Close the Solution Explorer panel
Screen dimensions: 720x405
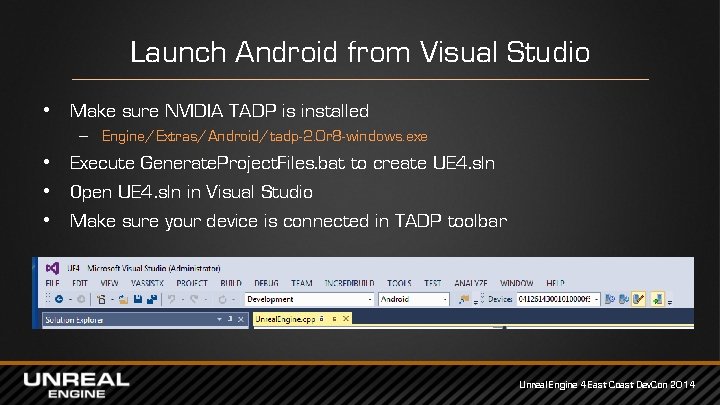241,319
